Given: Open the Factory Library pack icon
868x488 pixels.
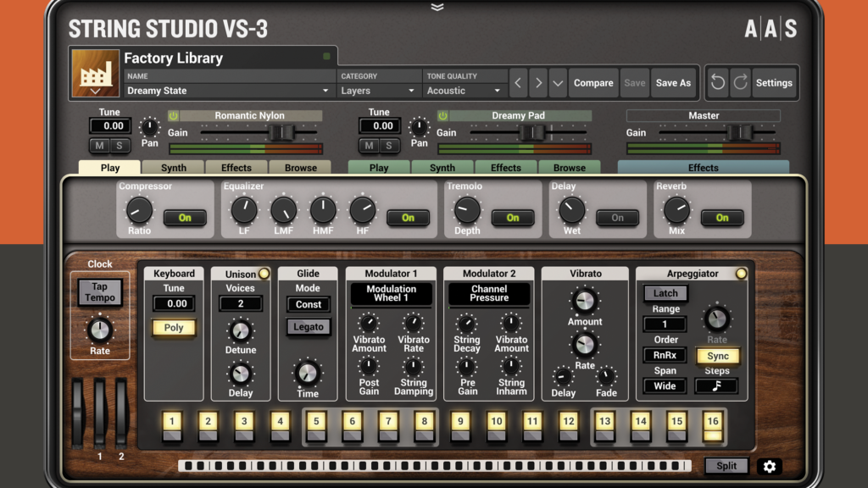Looking at the screenshot, I should [95, 73].
